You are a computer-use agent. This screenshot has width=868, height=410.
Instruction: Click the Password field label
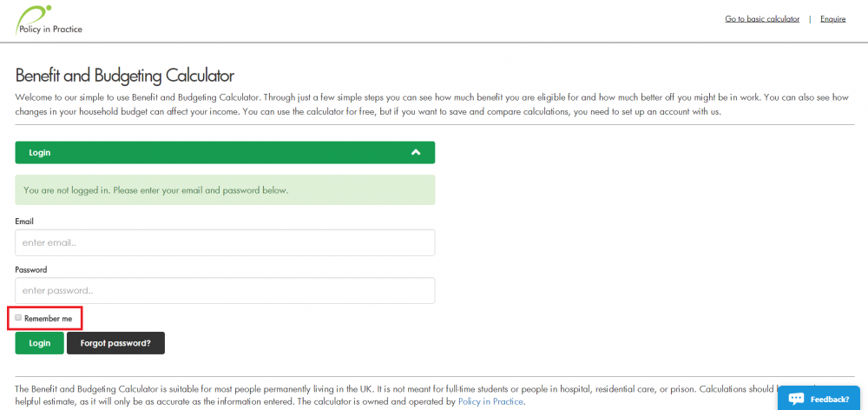click(x=31, y=269)
